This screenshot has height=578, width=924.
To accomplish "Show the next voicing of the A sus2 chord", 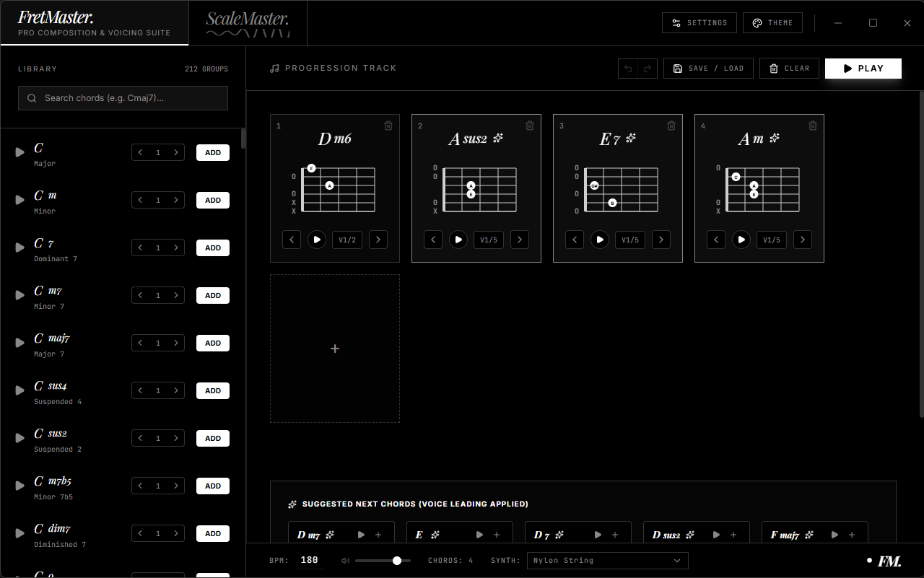I will click(x=520, y=240).
